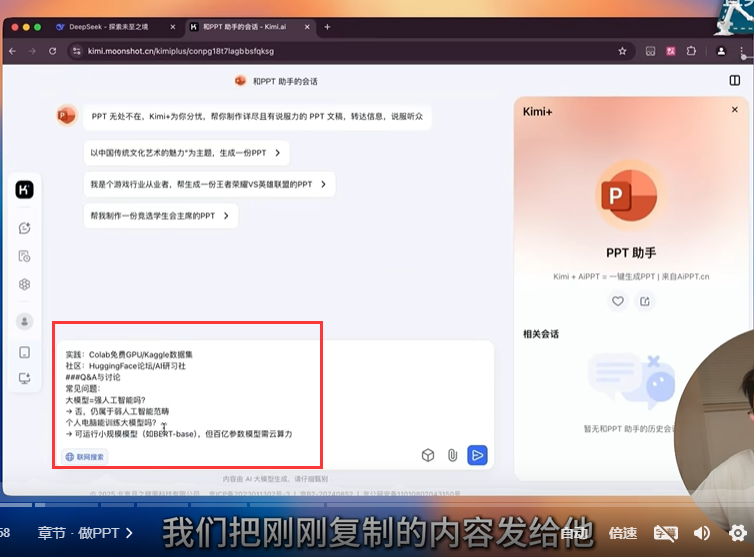Click the address bar URL kimi.moonshot.cn

(181, 51)
